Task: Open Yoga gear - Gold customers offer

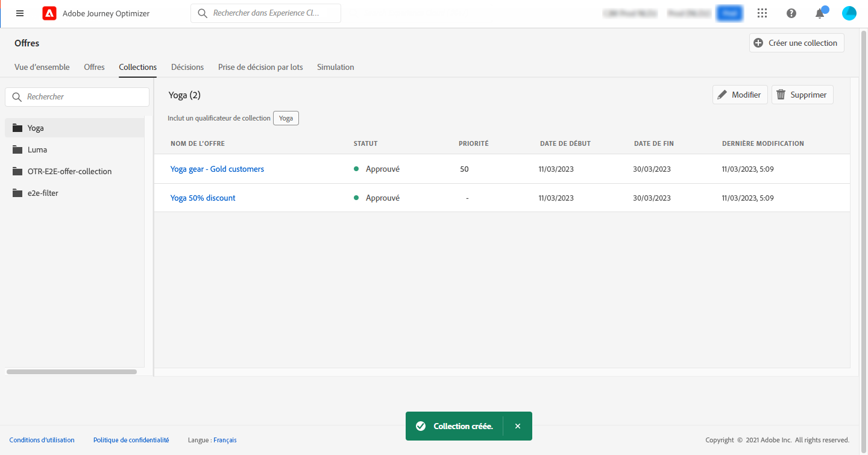Action: pyautogui.click(x=217, y=169)
